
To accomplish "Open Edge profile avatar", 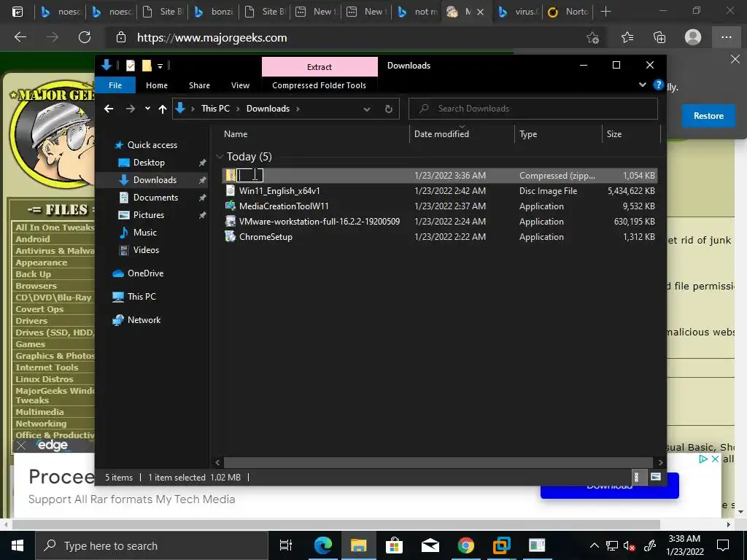I will point(693,37).
